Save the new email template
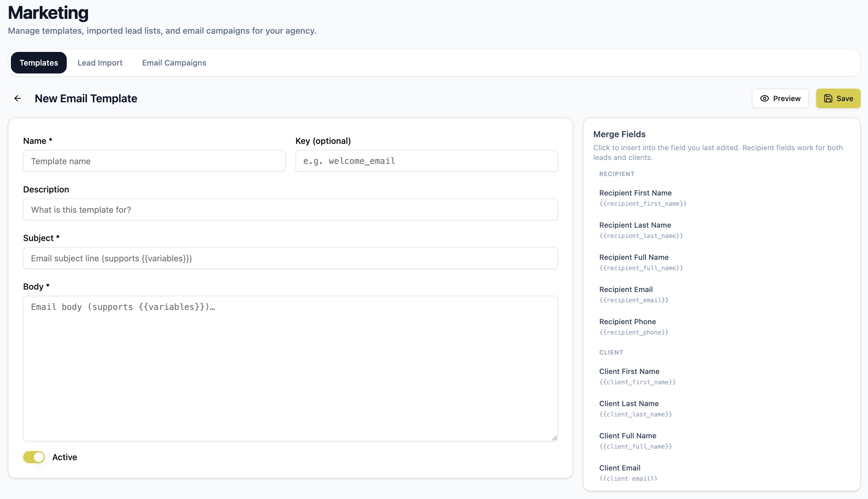The width and height of the screenshot is (868, 499). pos(838,98)
